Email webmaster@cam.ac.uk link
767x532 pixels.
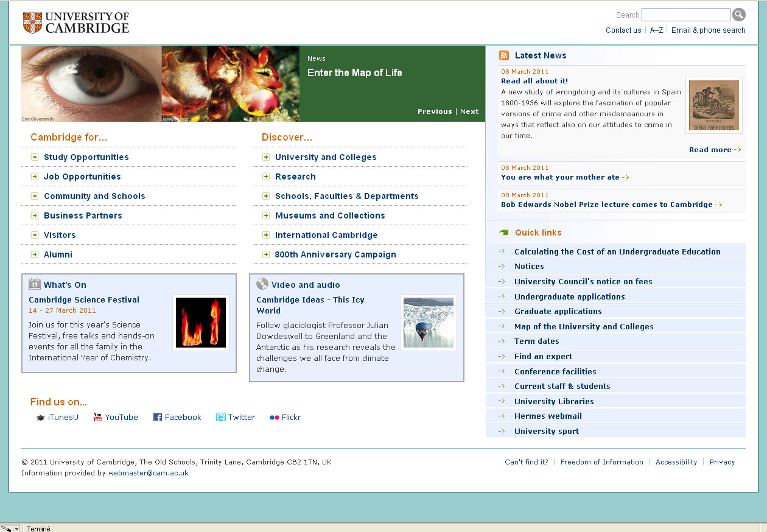(x=149, y=473)
